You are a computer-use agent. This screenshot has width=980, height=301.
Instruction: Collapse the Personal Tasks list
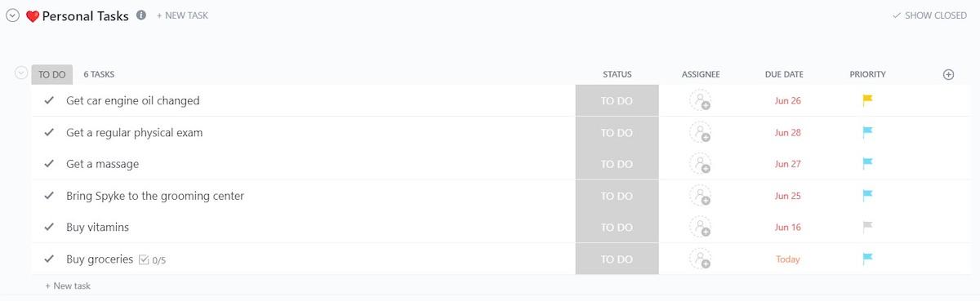[13, 15]
